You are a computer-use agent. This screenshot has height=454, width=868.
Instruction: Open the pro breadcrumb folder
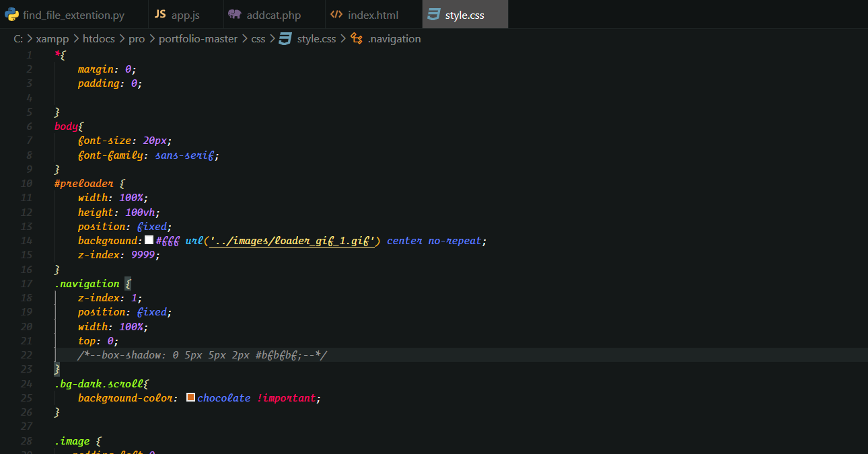(x=137, y=39)
